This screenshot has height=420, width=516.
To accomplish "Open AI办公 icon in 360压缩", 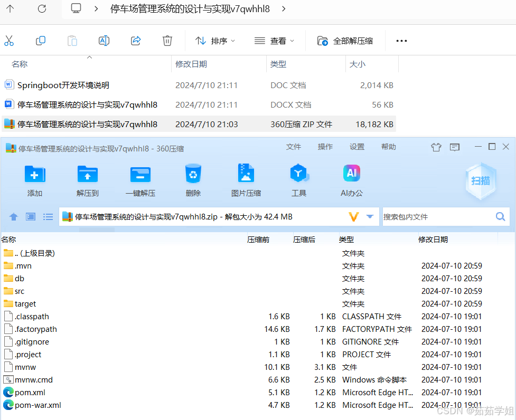I will point(351,180).
